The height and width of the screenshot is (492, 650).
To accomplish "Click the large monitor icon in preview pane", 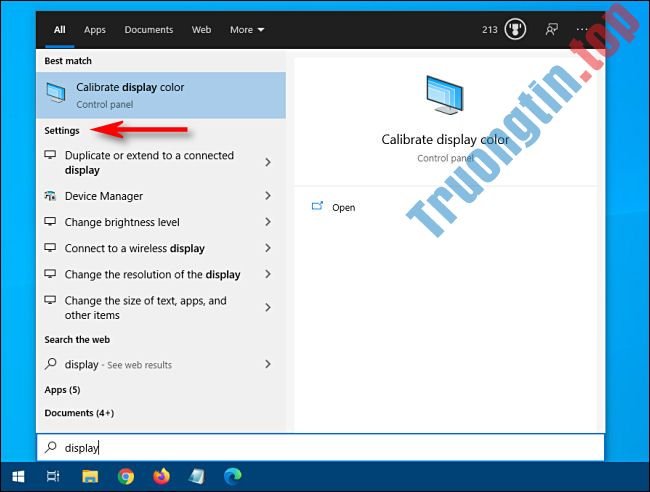I will point(445,95).
